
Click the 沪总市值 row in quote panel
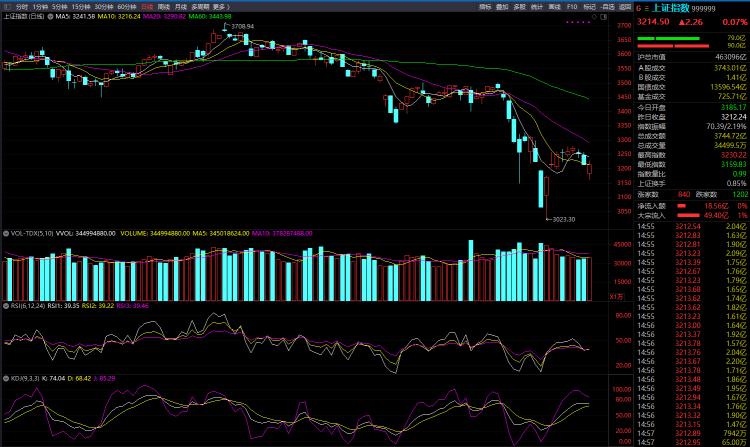point(692,57)
